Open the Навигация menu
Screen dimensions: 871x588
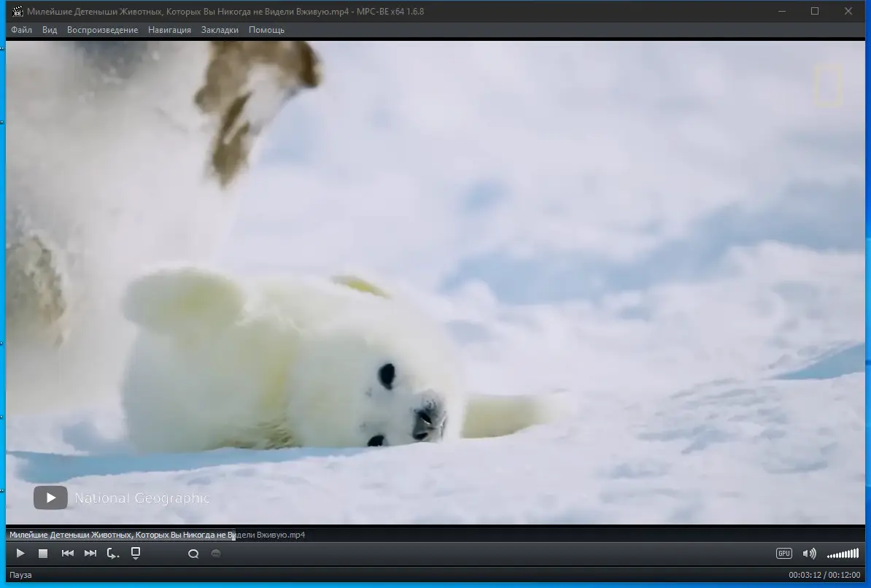(169, 30)
